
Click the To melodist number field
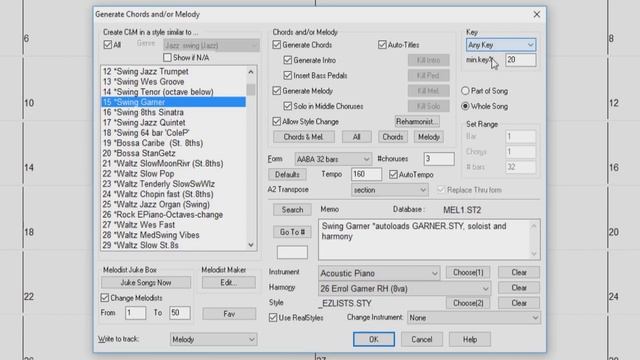click(x=180, y=313)
